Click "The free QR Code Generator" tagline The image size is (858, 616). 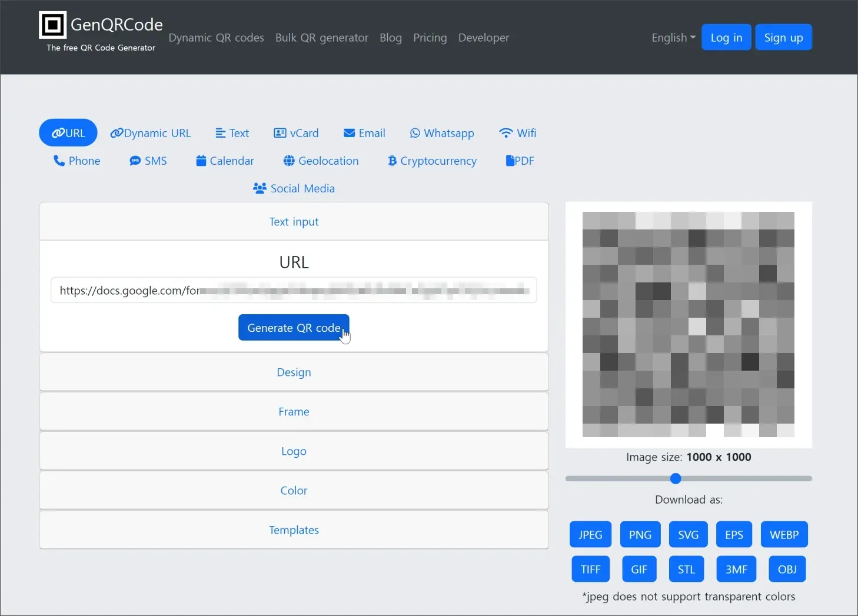point(101,48)
